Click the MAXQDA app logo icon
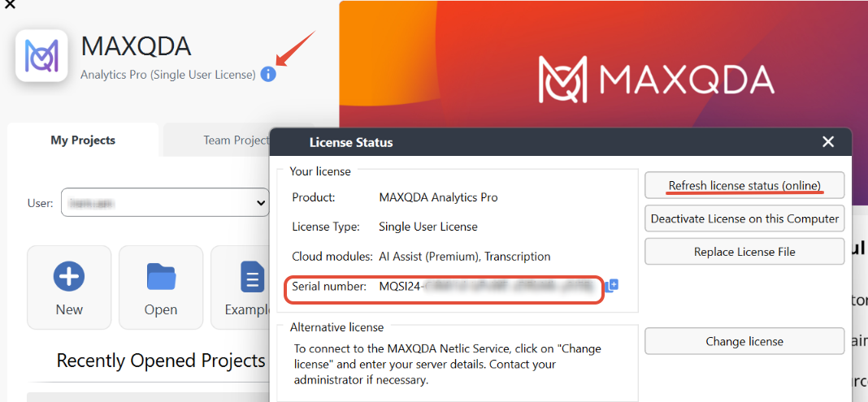 pos(41,55)
